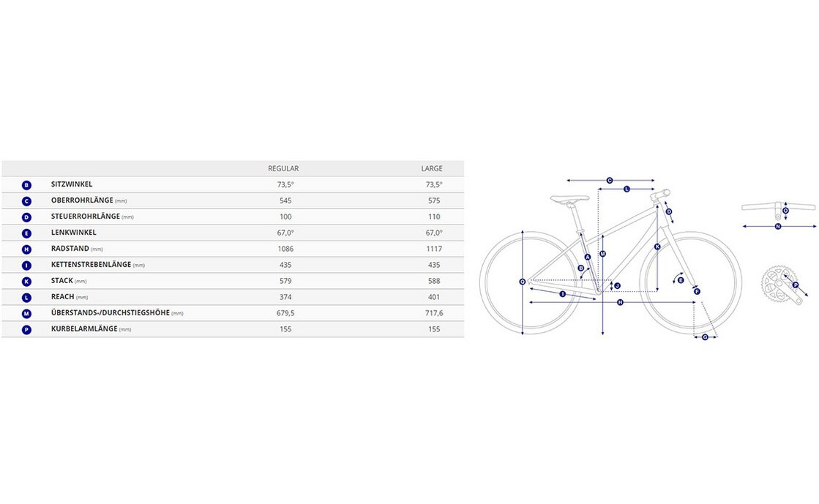Select the P badge beside KURBELARMLÄNGE

(27, 330)
